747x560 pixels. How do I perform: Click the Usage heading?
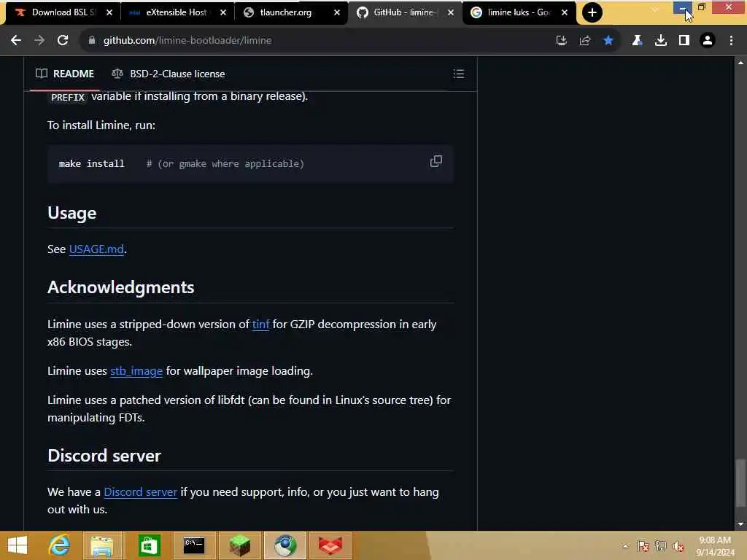click(72, 213)
